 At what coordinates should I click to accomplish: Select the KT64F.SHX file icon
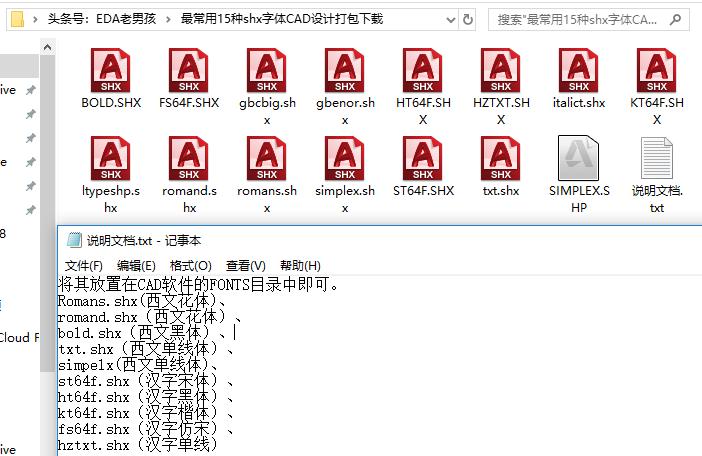(656, 70)
